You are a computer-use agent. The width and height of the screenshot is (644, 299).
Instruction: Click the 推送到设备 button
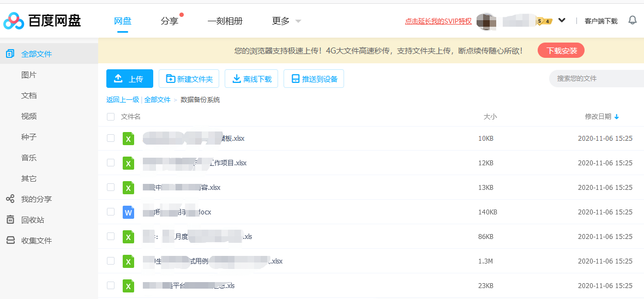tap(314, 79)
